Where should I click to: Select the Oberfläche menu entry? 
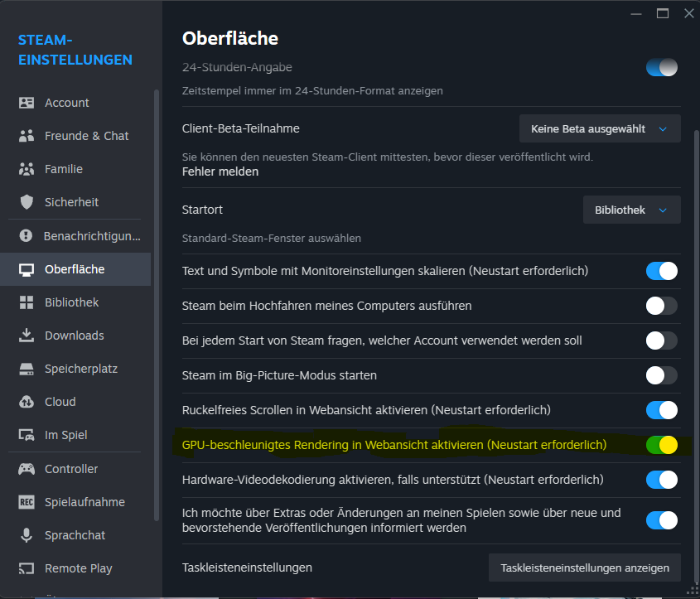click(x=75, y=269)
